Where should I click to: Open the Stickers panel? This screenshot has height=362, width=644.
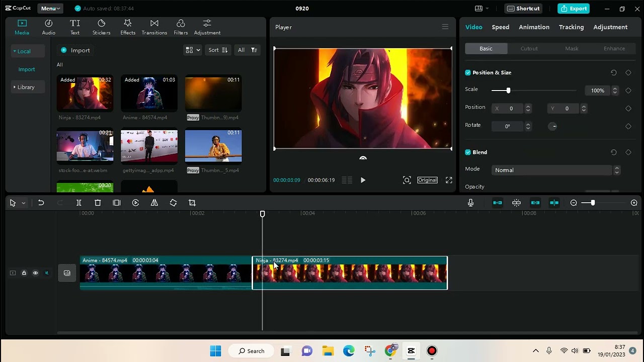click(101, 27)
